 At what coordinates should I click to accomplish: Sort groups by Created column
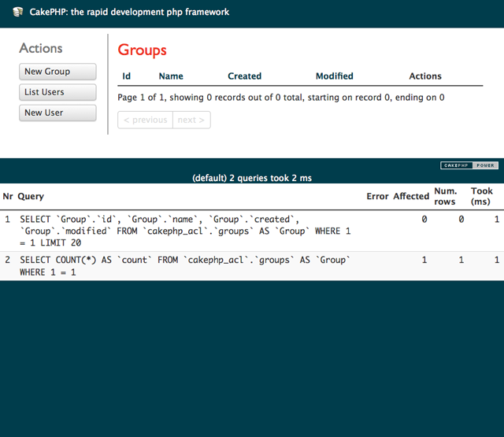click(x=244, y=76)
